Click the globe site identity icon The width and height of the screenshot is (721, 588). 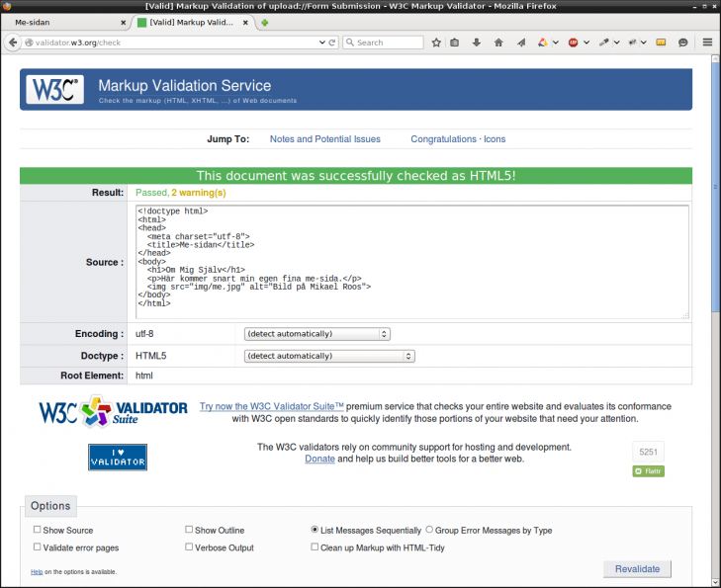tap(29, 42)
